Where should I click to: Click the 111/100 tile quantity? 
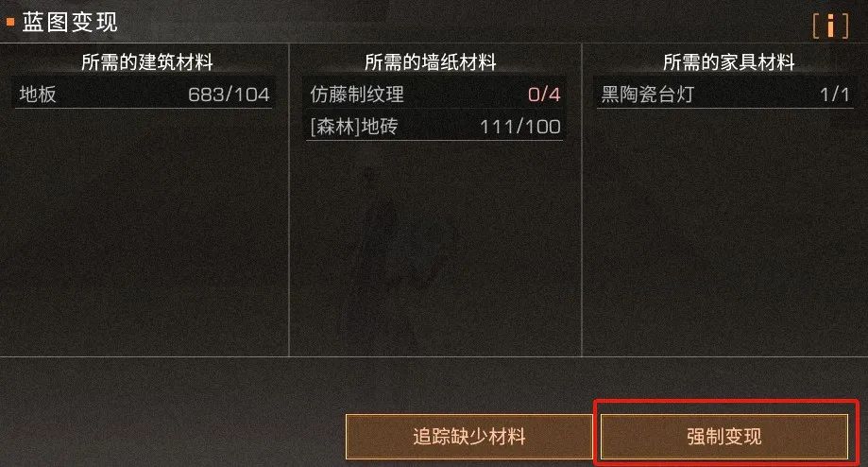tap(520, 127)
